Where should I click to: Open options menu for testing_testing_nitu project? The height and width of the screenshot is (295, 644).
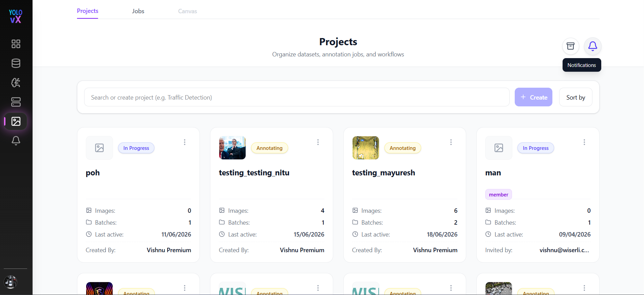click(318, 142)
